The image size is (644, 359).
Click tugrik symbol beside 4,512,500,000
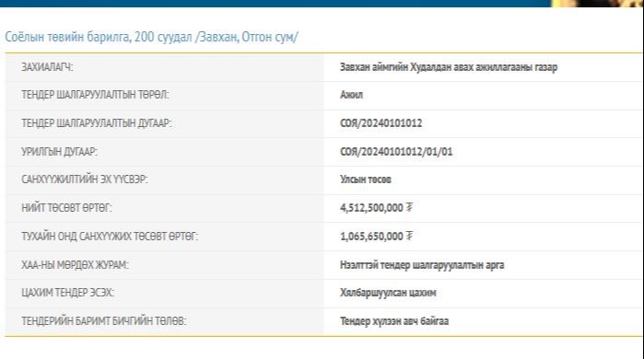(409, 208)
